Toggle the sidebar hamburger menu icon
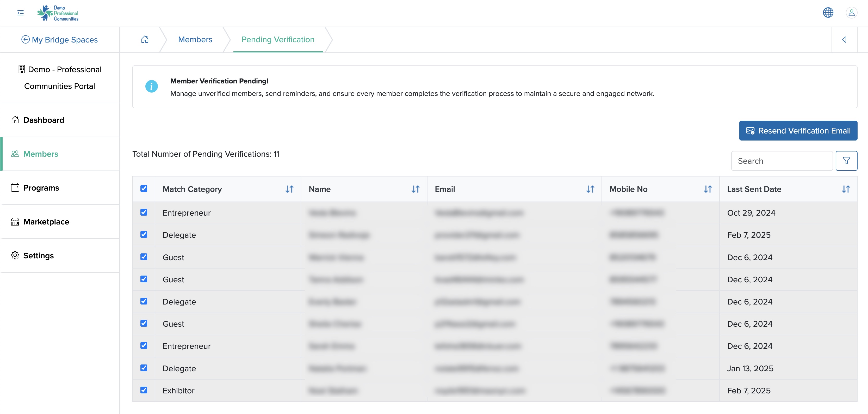 coord(21,13)
